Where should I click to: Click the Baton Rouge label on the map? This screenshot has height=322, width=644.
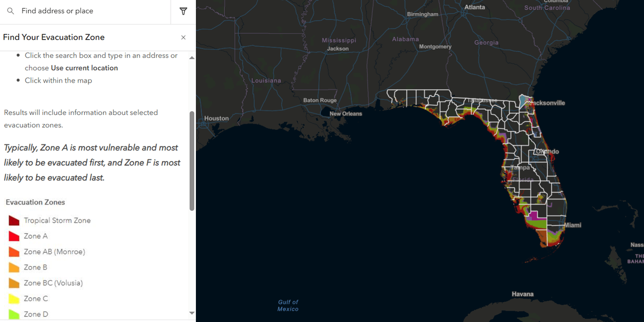320,100
